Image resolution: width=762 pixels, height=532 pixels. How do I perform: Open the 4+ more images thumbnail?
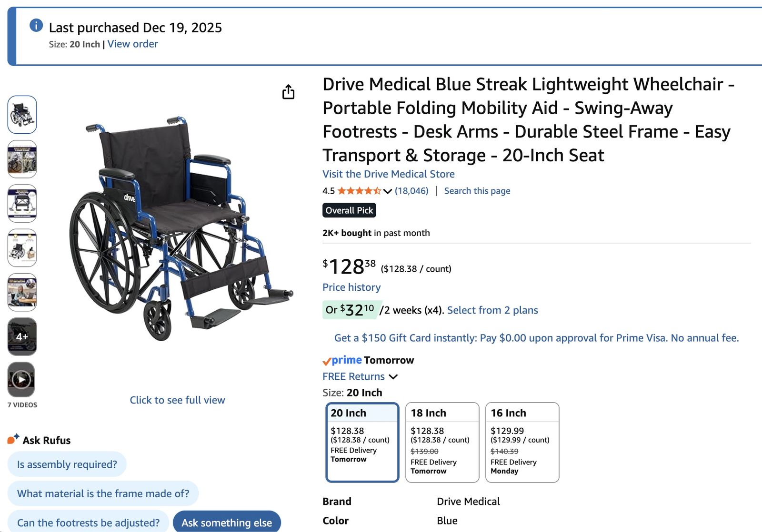click(22, 336)
